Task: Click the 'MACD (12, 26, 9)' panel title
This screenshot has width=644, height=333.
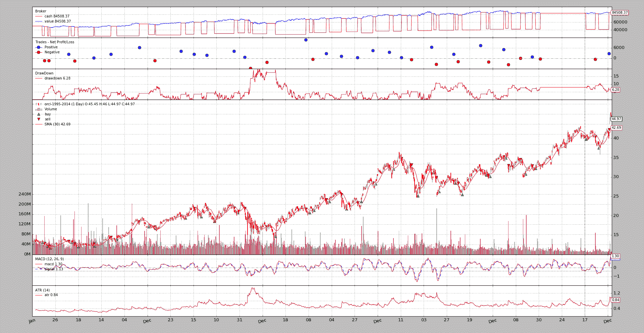Action: 49,259
